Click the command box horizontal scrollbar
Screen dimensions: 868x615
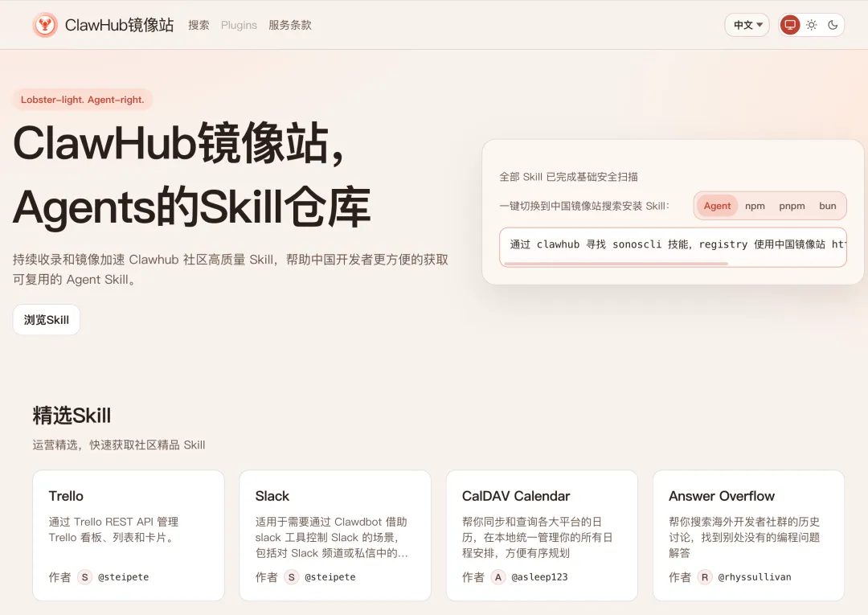616,264
